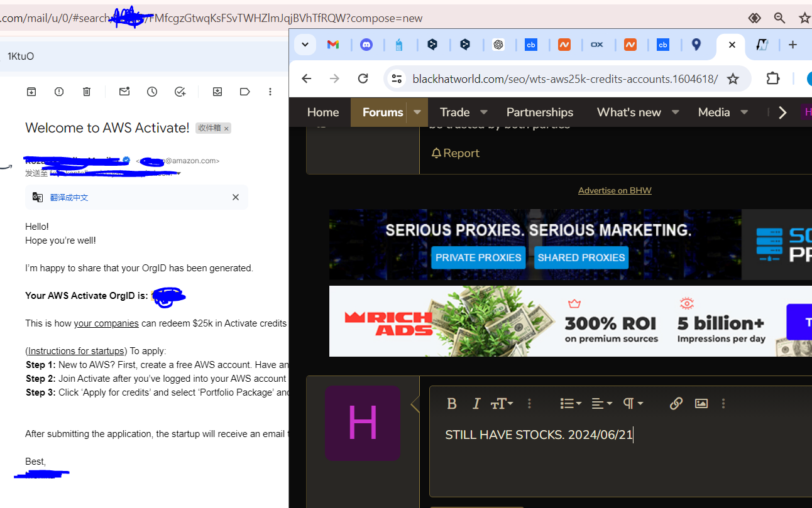The height and width of the screenshot is (508, 812).
Task: Open the Move to icon in Gmail
Action: point(217,92)
